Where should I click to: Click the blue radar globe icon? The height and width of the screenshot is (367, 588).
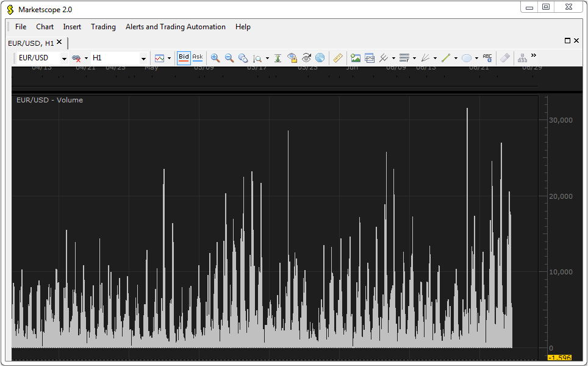pyautogui.click(x=320, y=58)
